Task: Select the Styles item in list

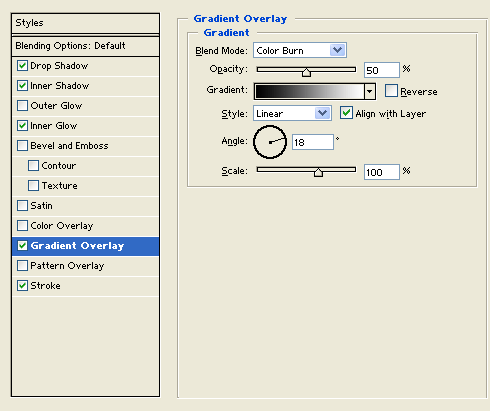Action: pyautogui.click(x=85, y=23)
